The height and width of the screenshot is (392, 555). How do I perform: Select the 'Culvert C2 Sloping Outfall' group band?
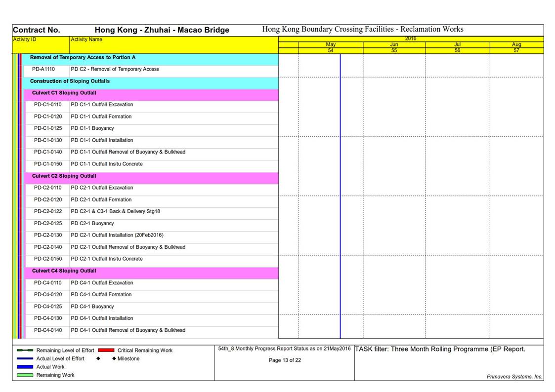click(x=151, y=178)
